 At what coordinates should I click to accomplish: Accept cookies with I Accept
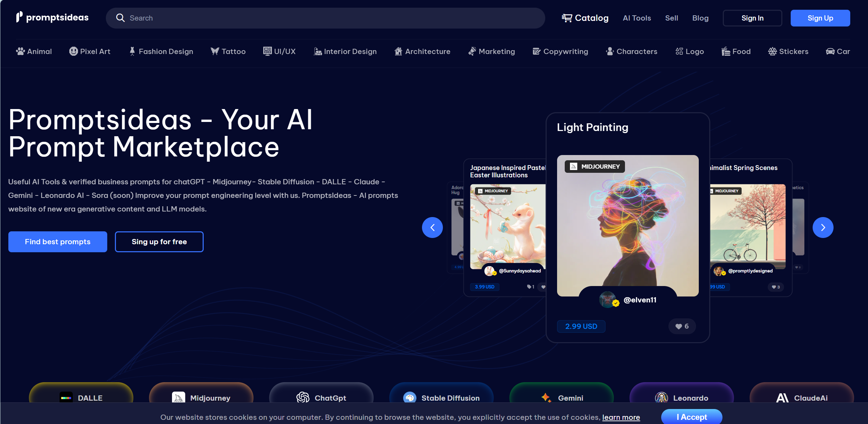[x=692, y=417]
